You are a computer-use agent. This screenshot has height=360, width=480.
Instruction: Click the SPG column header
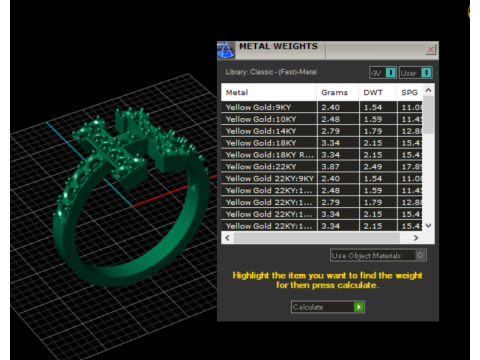410,92
